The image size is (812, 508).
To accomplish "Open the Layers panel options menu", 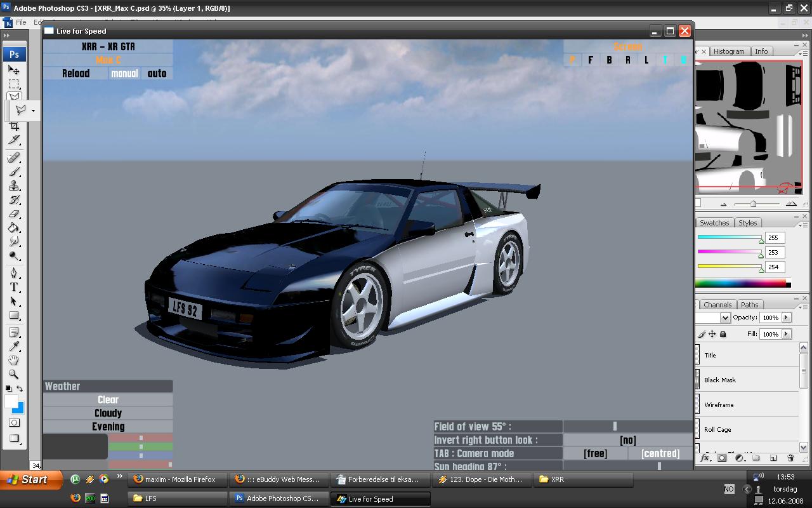I will coord(804,307).
